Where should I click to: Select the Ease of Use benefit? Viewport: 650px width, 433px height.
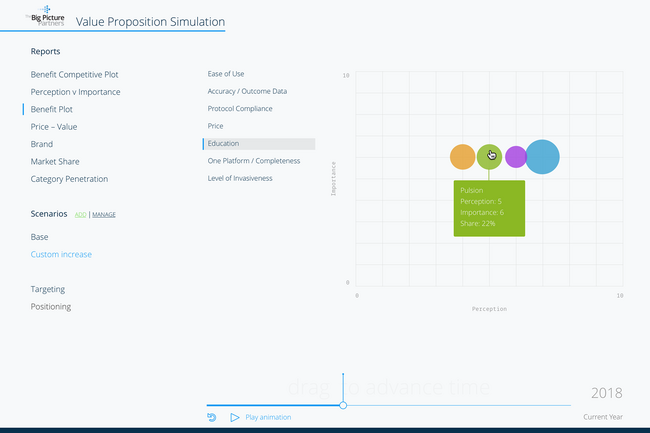point(226,74)
